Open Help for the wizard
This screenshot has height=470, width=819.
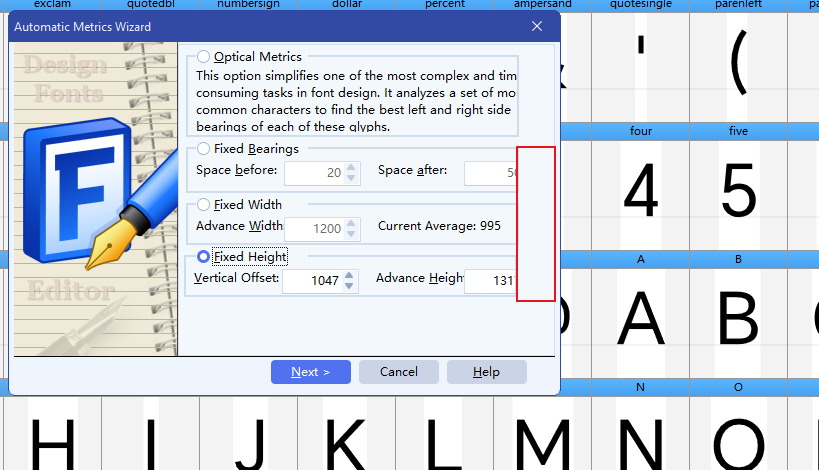coord(486,372)
